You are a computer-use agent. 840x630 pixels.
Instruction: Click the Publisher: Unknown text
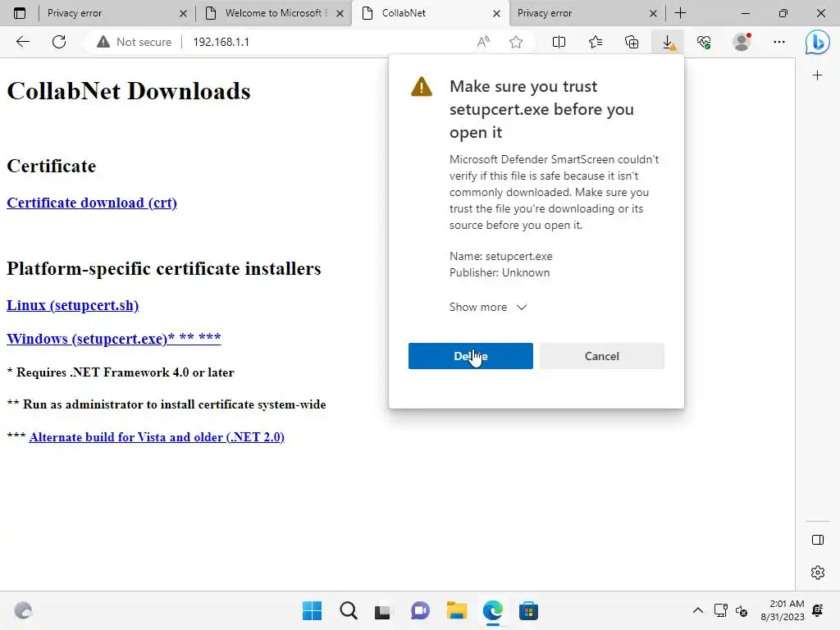[500, 272]
